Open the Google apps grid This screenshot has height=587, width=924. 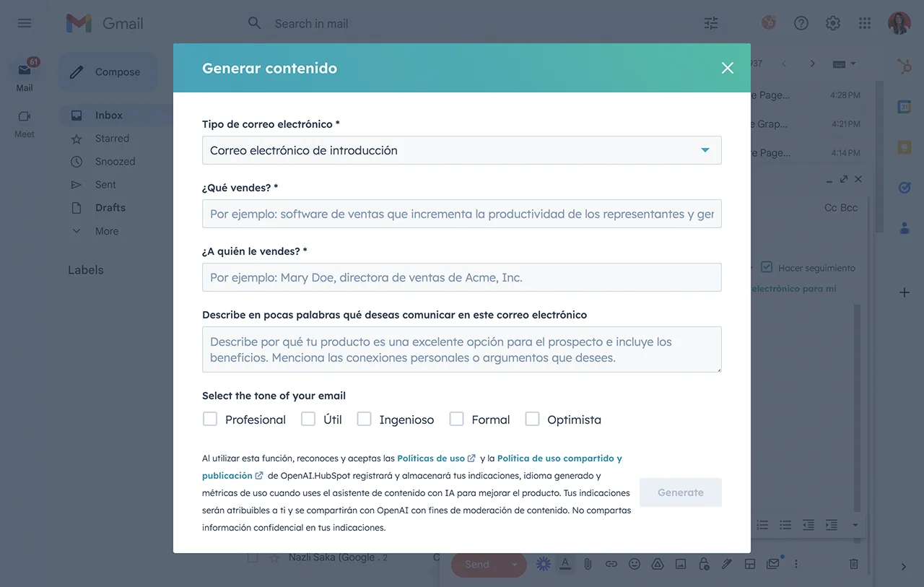tap(865, 23)
